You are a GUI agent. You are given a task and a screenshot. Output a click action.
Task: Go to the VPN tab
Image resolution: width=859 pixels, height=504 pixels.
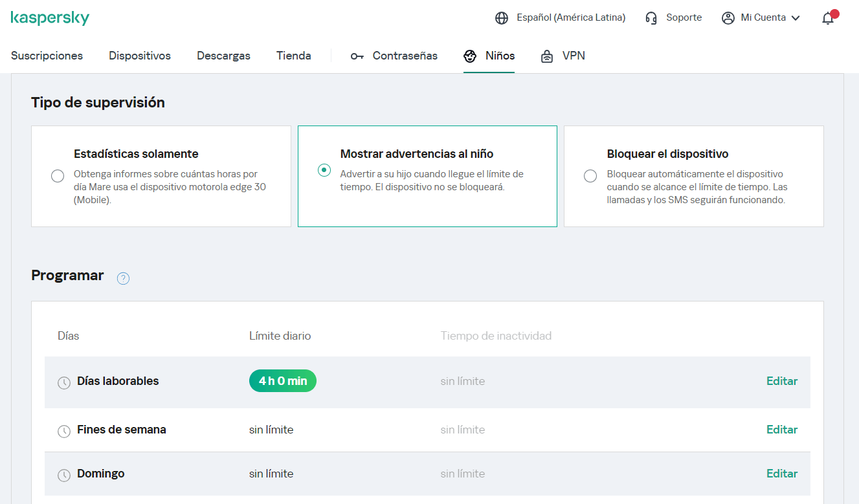click(x=563, y=56)
